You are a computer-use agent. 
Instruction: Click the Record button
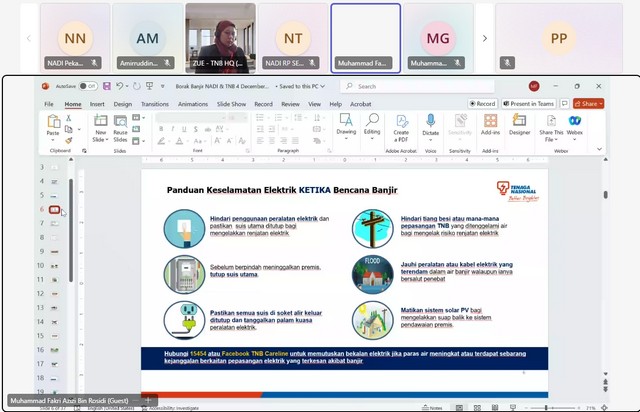482,104
